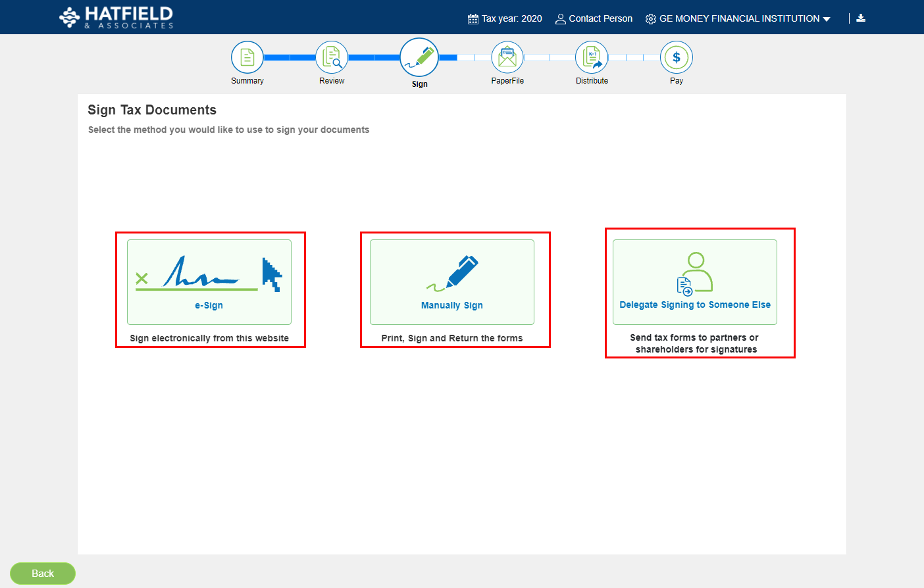This screenshot has height=588, width=924.
Task: Click the Tax year calendar icon
Action: coord(473,19)
